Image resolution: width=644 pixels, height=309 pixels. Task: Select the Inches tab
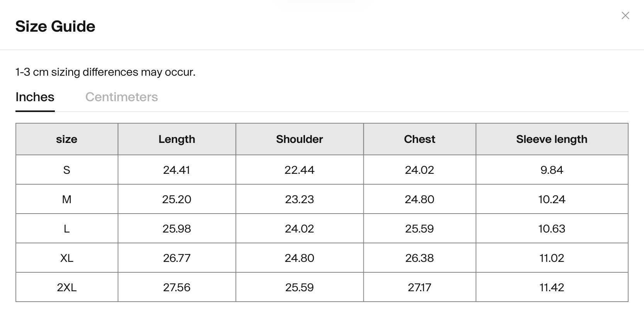35,97
